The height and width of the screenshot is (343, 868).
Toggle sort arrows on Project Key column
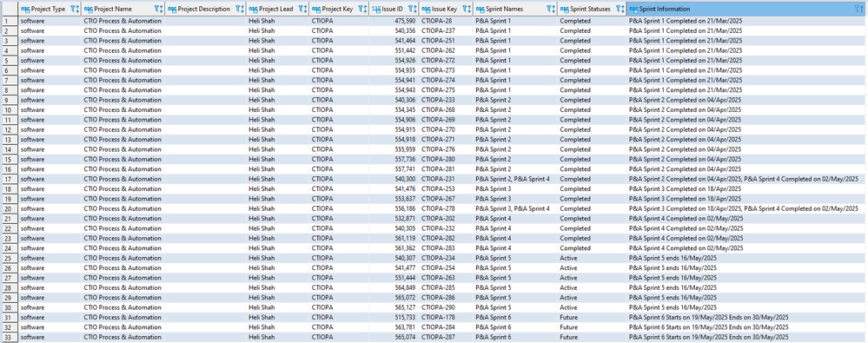click(x=365, y=9)
